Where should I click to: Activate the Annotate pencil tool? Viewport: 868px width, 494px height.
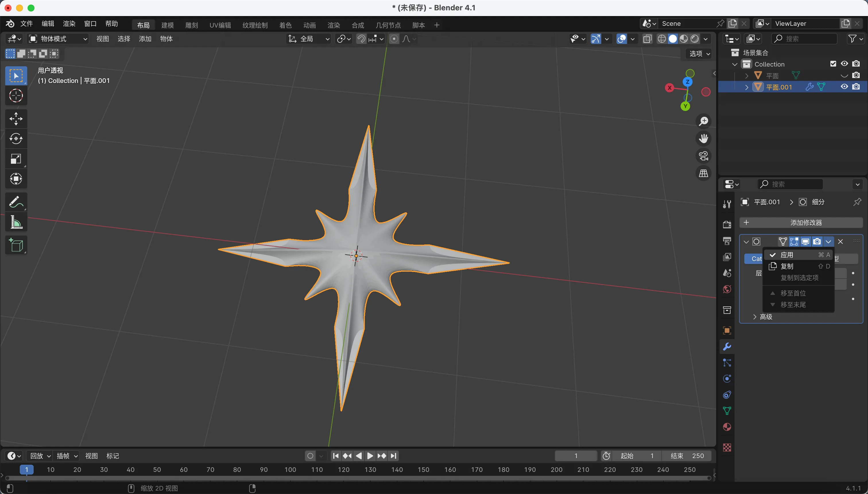[16, 202]
